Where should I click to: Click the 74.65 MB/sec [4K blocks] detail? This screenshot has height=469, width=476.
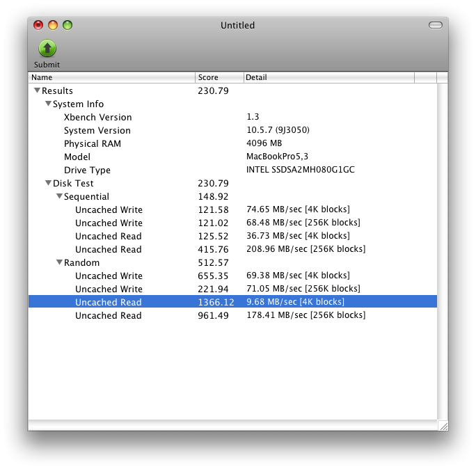click(x=298, y=209)
